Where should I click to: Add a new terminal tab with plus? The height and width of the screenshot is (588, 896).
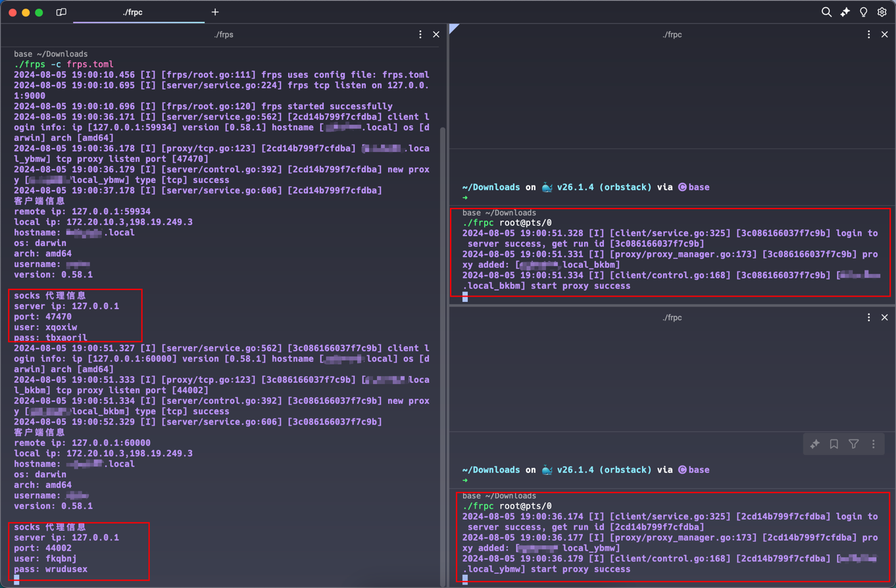215,12
